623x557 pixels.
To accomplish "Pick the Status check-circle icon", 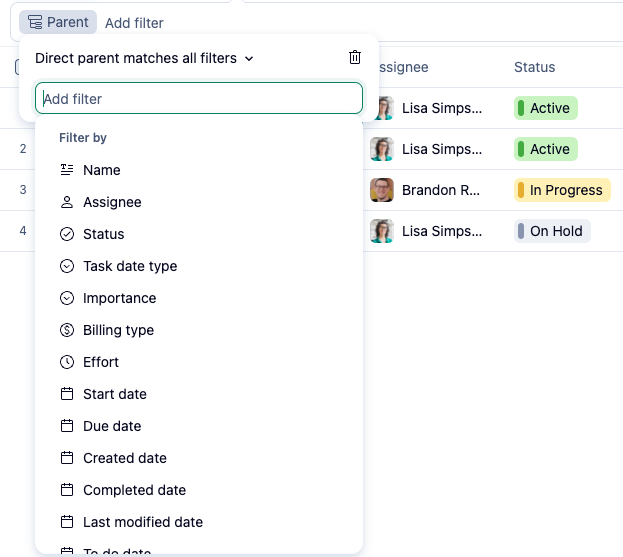I will tap(67, 234).
